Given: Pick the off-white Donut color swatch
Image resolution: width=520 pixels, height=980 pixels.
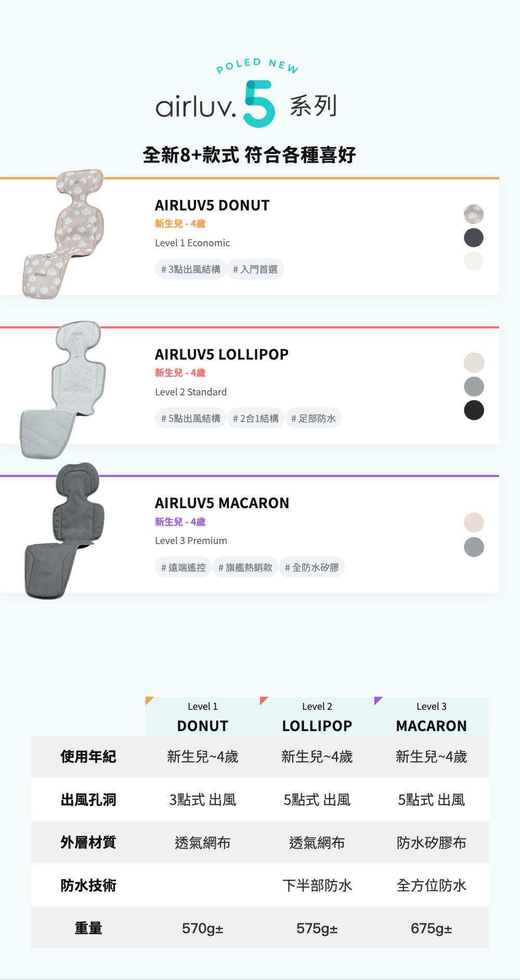Looking at the screenshot, I should pos(474,261).
